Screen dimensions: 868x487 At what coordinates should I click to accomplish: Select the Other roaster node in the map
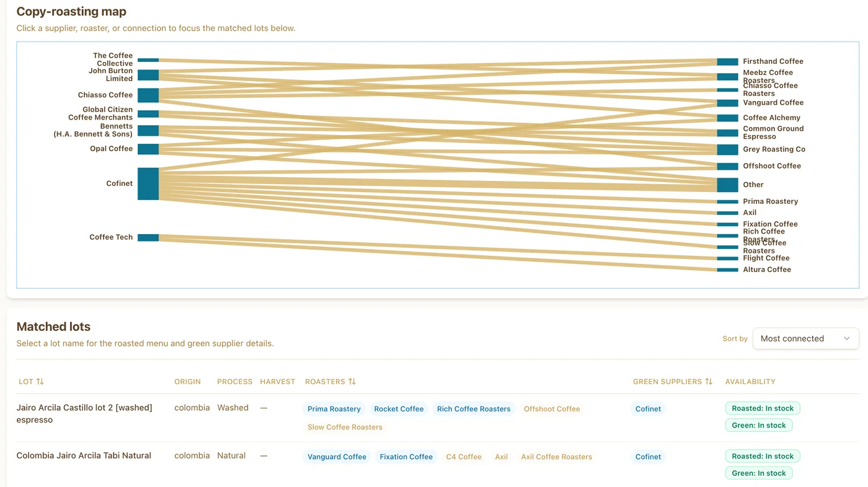point(727,185)
